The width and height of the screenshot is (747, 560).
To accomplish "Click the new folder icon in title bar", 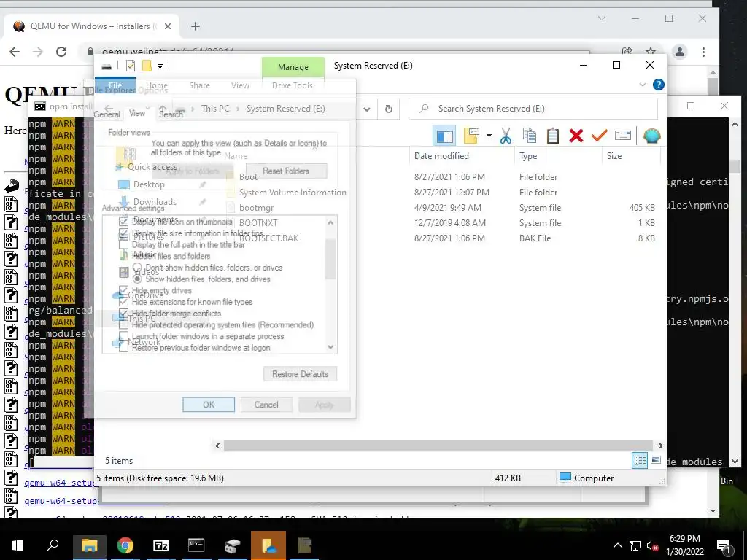I will [x=147, y=66].
